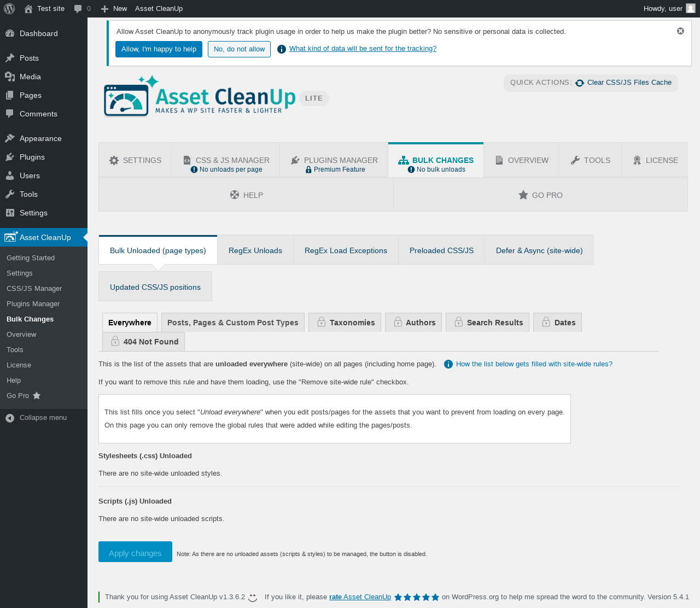Click info icon beside site-wide rules link
This screenshot has width=700, height=608.
(448, 364)
